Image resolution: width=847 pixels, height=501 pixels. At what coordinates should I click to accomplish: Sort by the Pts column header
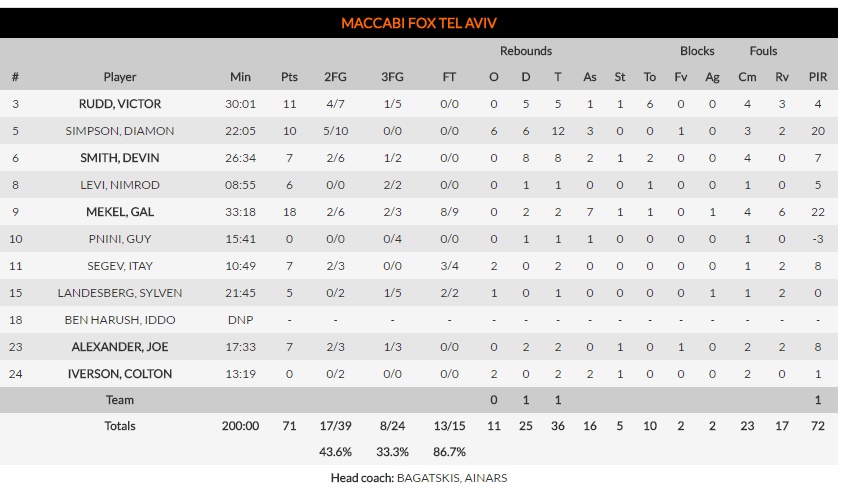pyautogui.click(x=289, y=77)
